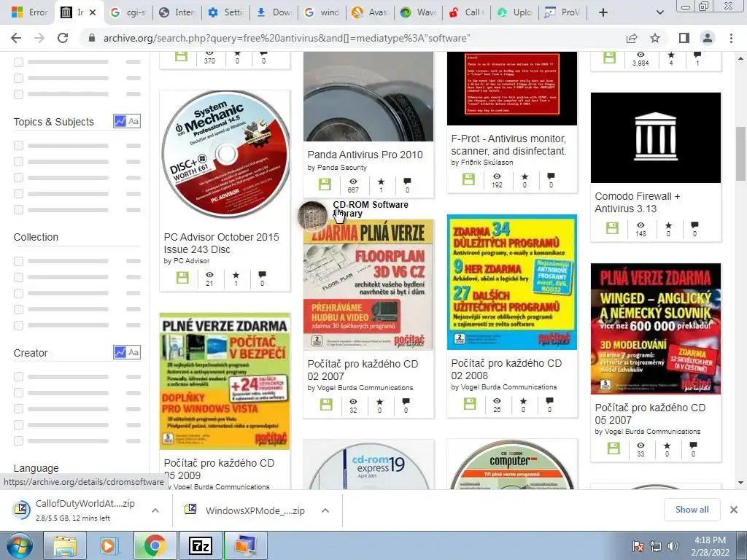Check first Creator filter checkbox
This screenshot has height=560, width=747.
(x=18, y=377)
